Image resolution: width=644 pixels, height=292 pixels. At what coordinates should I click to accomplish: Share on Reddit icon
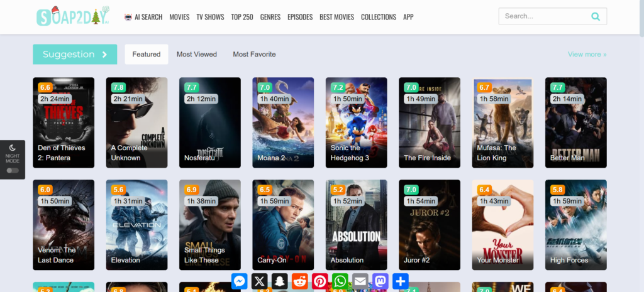tap(300, 281)
